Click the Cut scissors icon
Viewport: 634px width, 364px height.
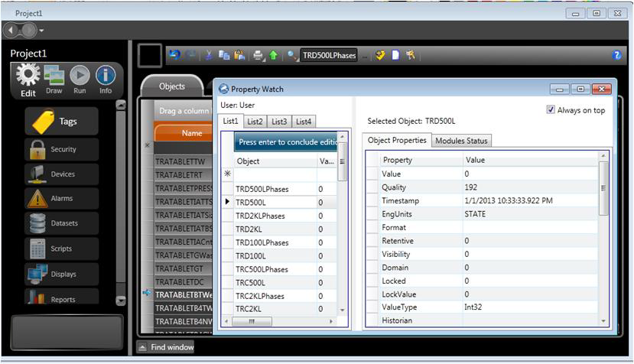[210, 55]
